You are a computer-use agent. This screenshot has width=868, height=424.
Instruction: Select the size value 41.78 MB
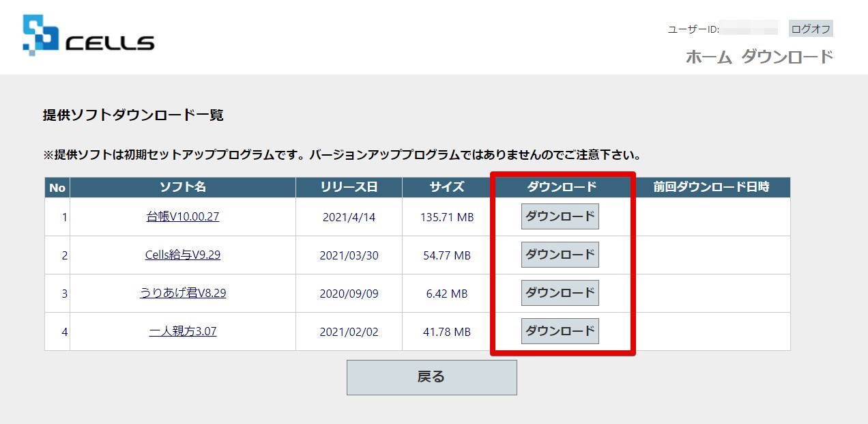[x=447, y=332]
